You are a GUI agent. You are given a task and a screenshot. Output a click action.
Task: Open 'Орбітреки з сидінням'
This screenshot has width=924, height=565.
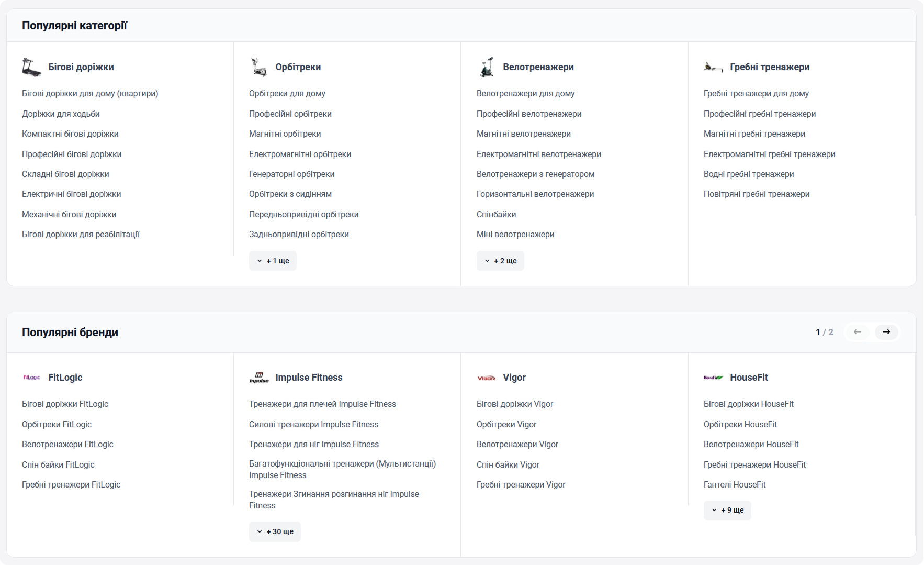[290, 194]
